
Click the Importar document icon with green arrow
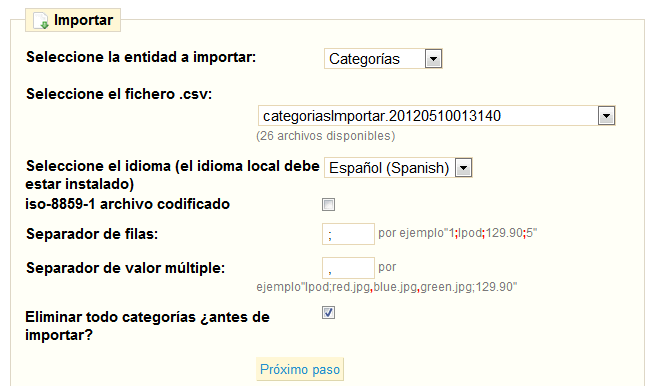pos(41,20)
